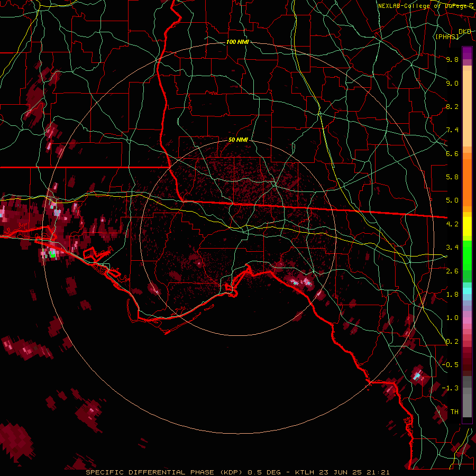476x476 pixels.
Task: Pick the gray segment of the color bar
Action: click(x=467, y=397)
